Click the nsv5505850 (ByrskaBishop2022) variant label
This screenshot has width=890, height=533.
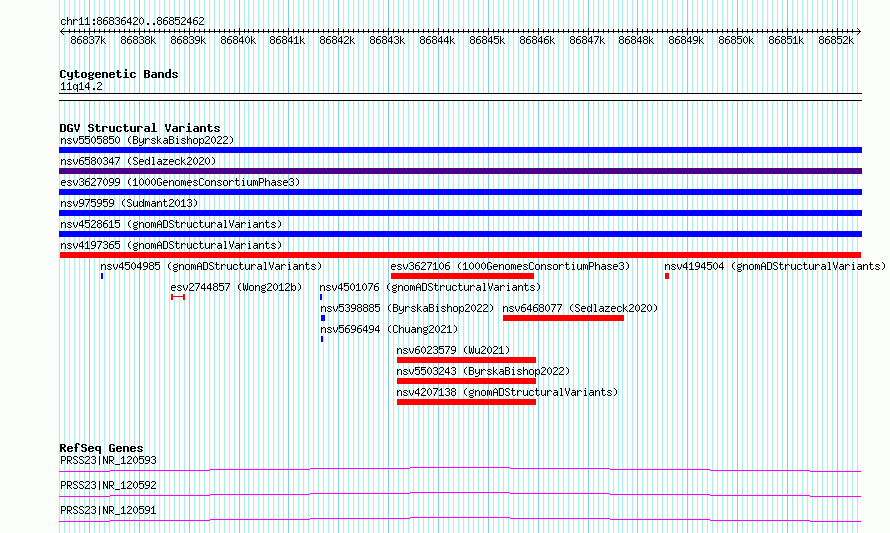147,140
